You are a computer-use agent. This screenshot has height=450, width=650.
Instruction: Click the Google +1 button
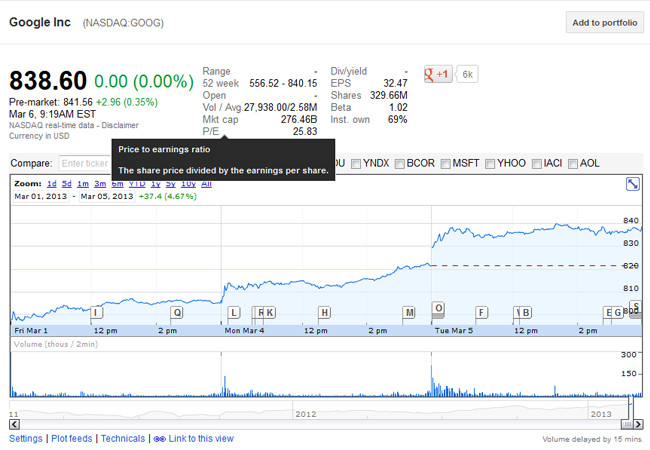tap(438, 74)
